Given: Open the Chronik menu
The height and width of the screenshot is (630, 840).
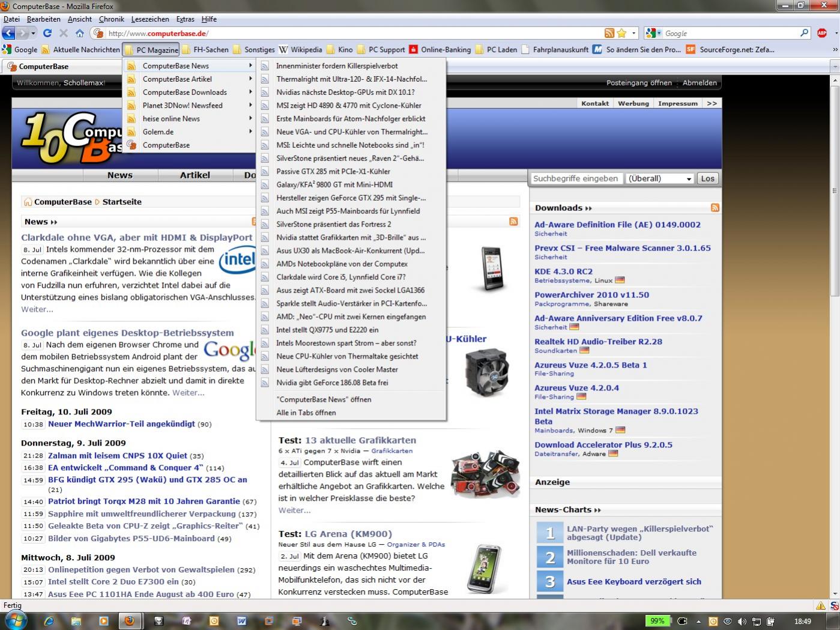Looking at the screenshot, I should pos(112,19).
